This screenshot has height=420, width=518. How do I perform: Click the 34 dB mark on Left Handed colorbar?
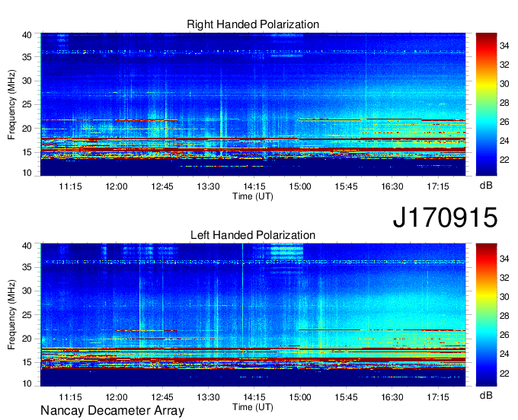[504, 259]
